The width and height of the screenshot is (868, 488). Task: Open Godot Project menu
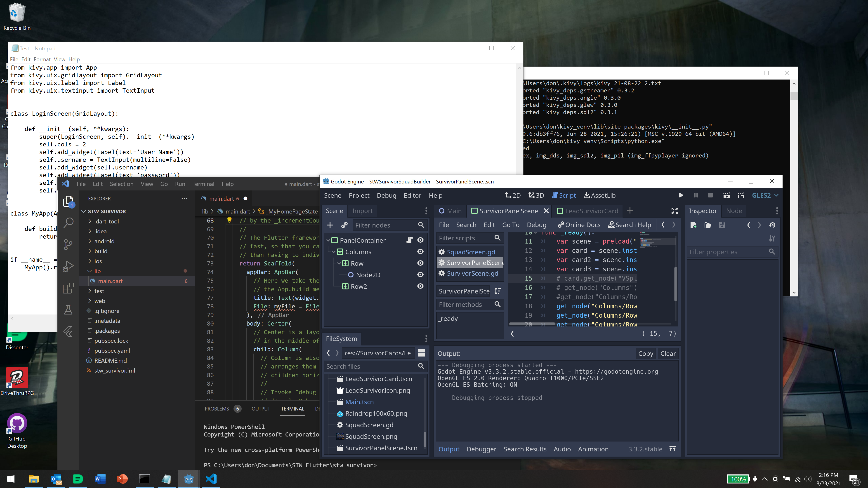[x=359, y=195]
